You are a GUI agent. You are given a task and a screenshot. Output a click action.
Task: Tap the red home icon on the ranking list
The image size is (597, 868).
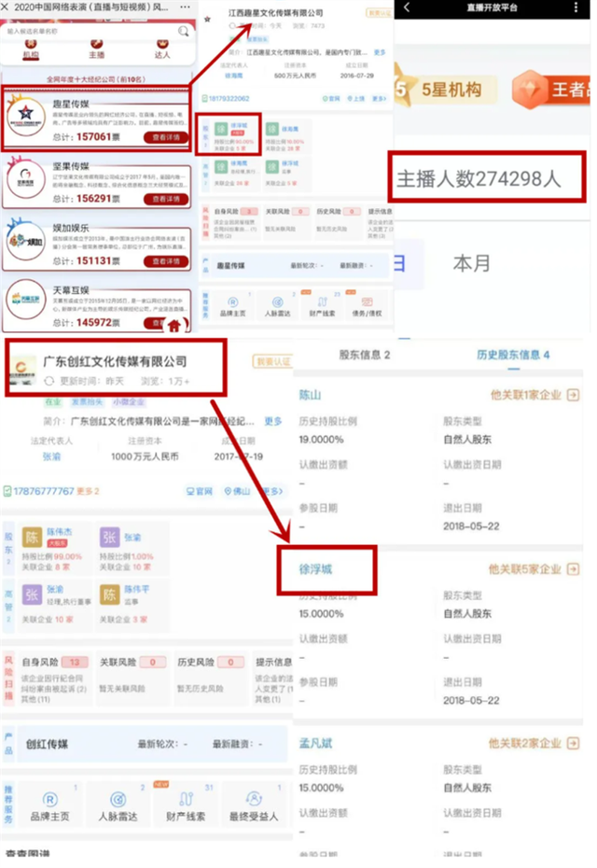point(174,325)
